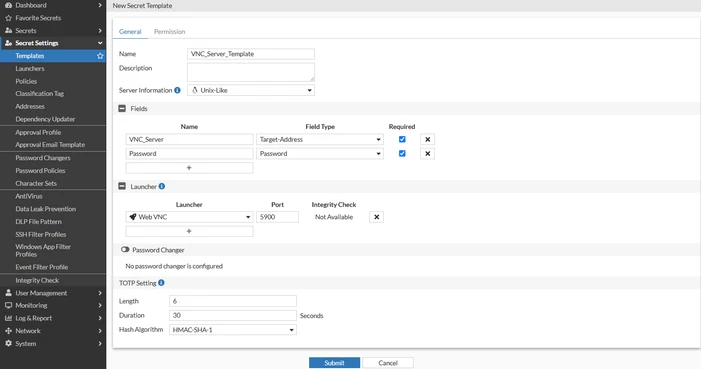Toggle favorite star on Templates row
This screenshot has height=369, width=701.
[x=100, y=56]
